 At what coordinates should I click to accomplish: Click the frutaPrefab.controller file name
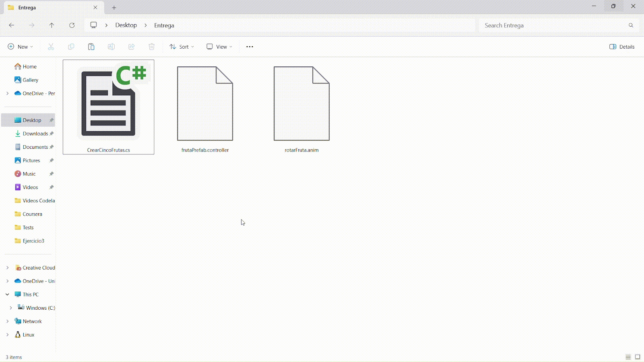(x=205, y=150)
